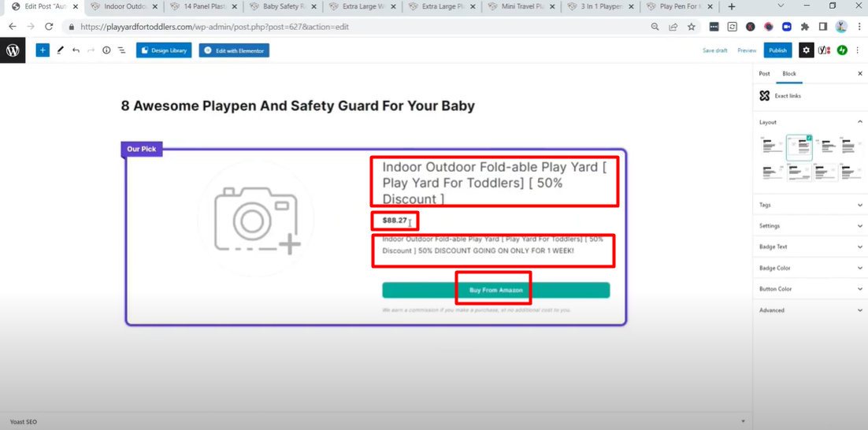Switch to the Mini Travel Play browser tab
The width and height of the screenshot is (868, 430).
(x=521, y=6)
